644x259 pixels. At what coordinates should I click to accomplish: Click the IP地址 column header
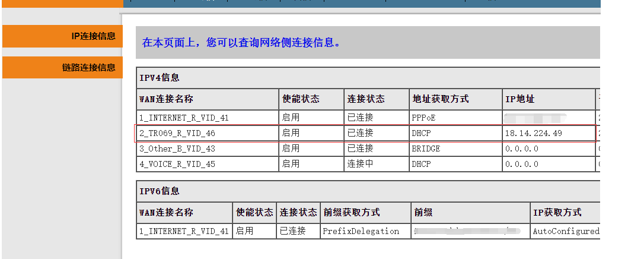520,99
